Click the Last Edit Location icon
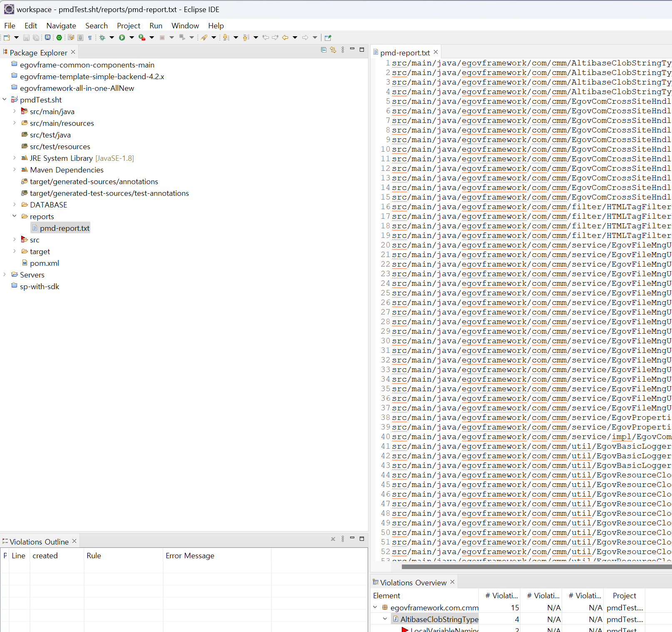 (x=266, y=37)
